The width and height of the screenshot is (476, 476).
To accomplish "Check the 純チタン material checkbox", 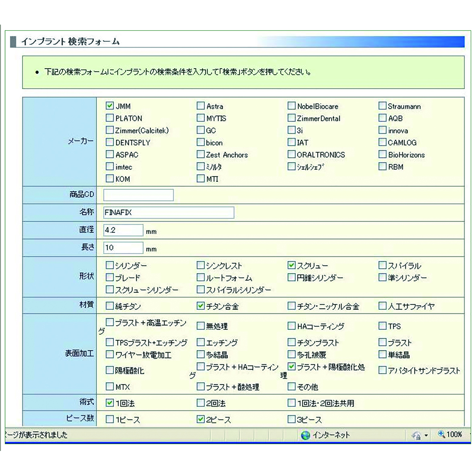I will pyautogui.click(x=110, y=306).
